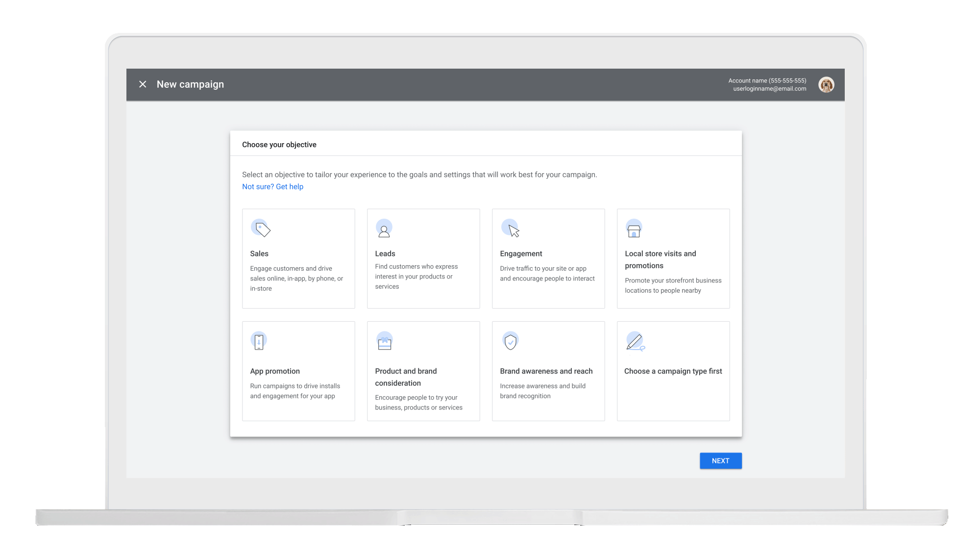The height and width of the screenshot is (554, 980).
Task: Click the New campaign header menu
Action: pos(191,84)
